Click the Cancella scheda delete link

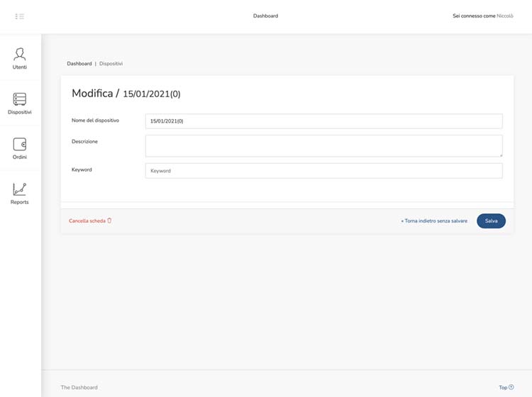87,221
